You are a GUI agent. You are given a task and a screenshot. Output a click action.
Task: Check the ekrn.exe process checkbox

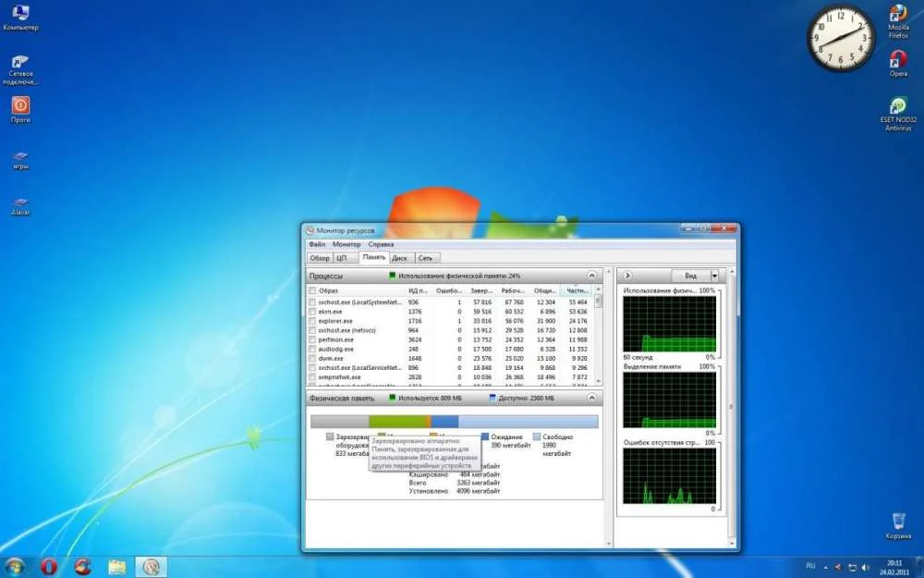(312, 312)
